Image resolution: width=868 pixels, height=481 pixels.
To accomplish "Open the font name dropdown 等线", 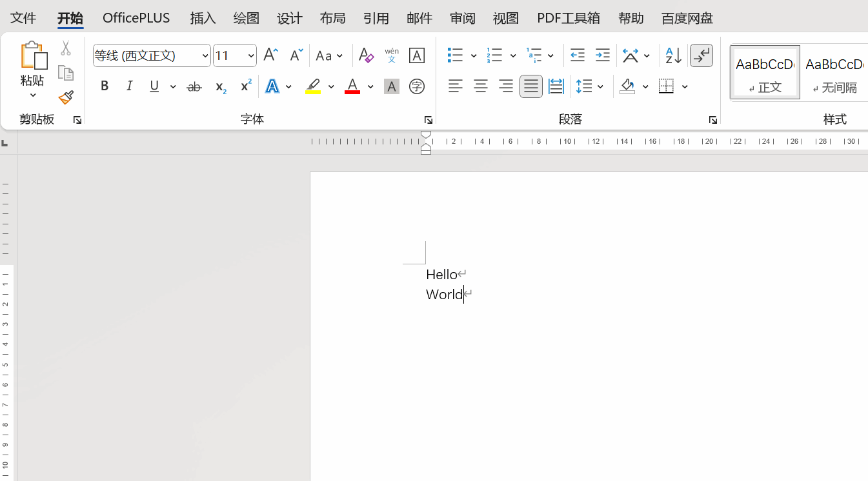I will pyautogui.click(x=205, y=56).
